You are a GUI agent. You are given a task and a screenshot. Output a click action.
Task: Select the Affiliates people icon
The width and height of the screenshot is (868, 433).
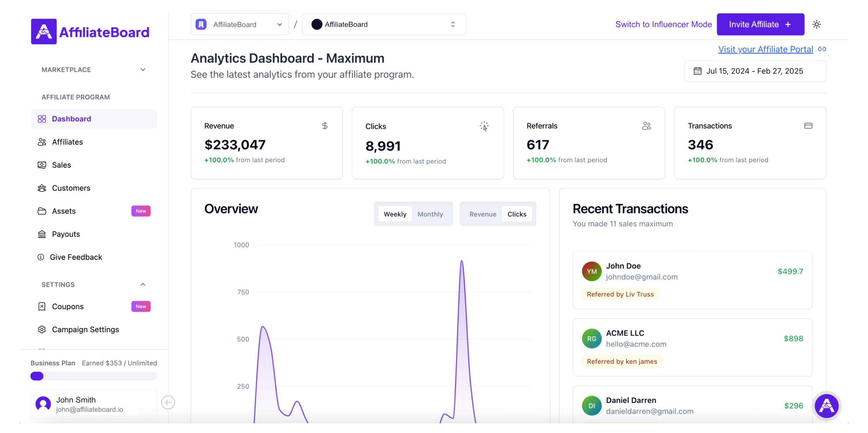point(41,142)
